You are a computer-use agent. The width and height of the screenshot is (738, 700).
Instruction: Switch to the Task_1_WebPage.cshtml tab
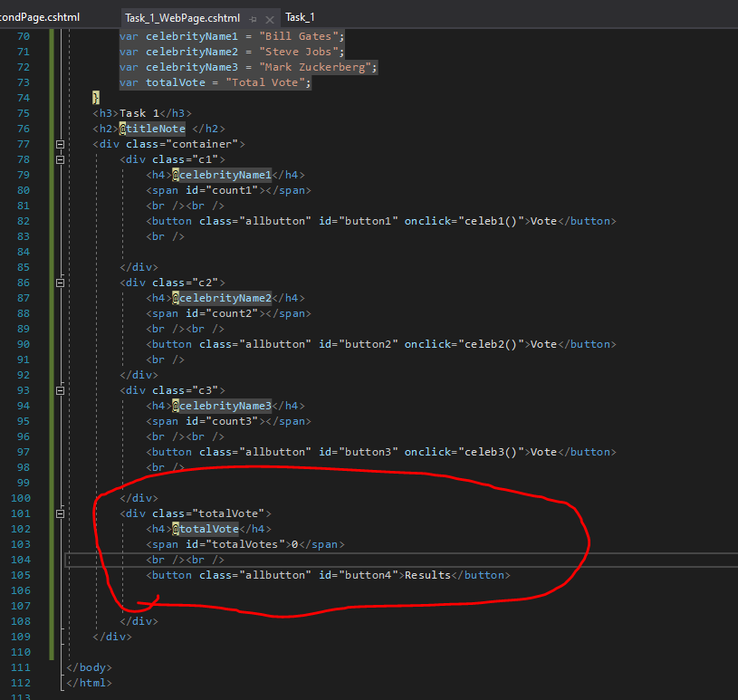181,17
